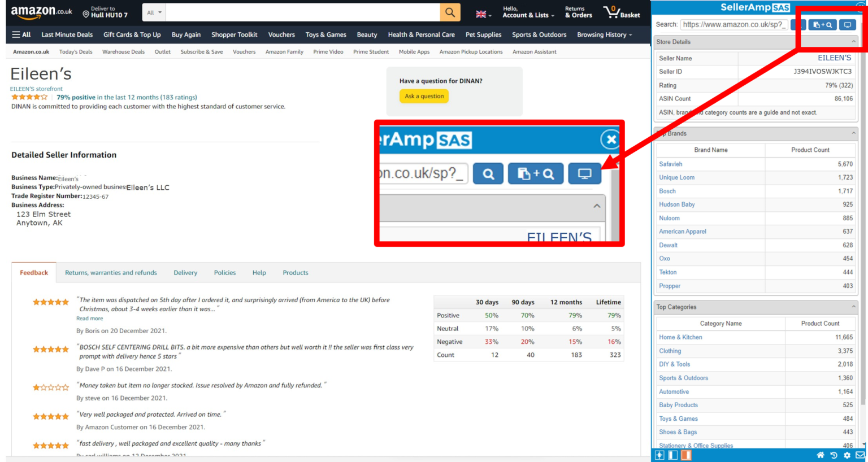The height and width of the screenshot is (462, 868).
Task: Select the Help tab
Action: pyautogui.click(x=259, y=272)
